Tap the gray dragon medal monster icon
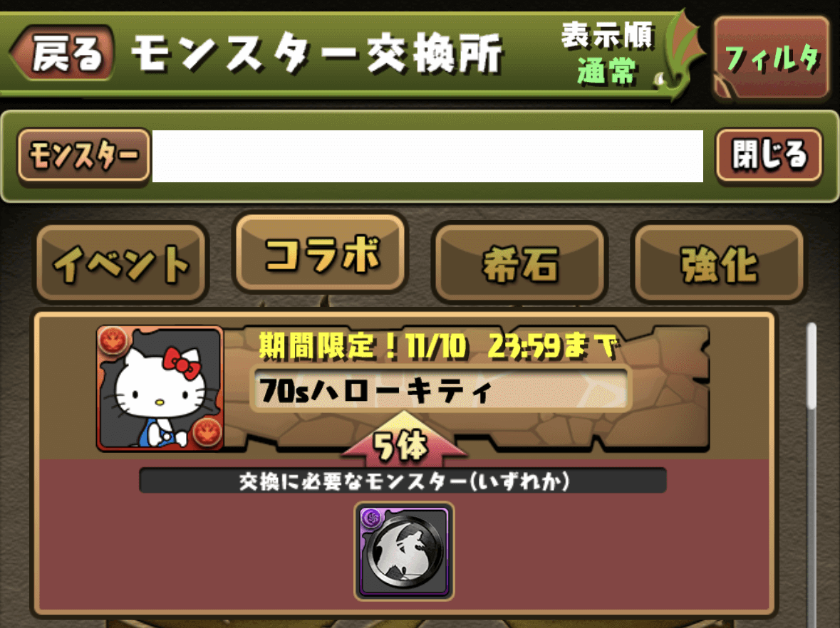The image size is (840, 628). 404,551
